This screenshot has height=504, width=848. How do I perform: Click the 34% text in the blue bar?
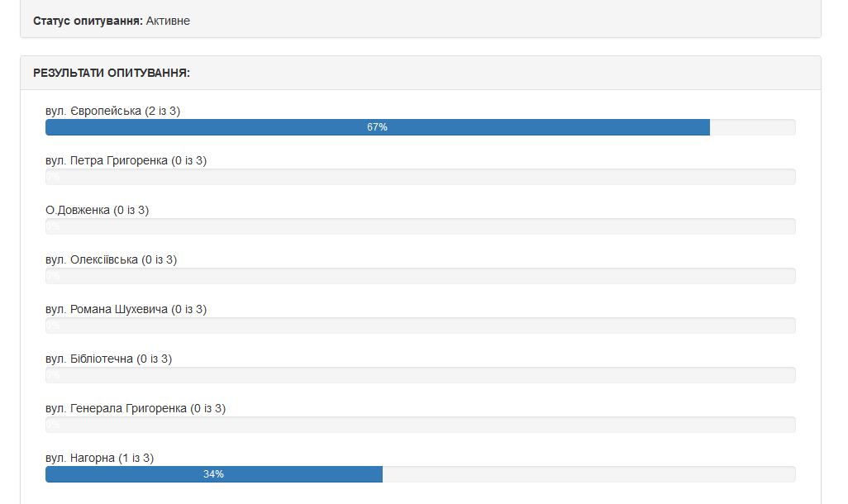[213, 474]
